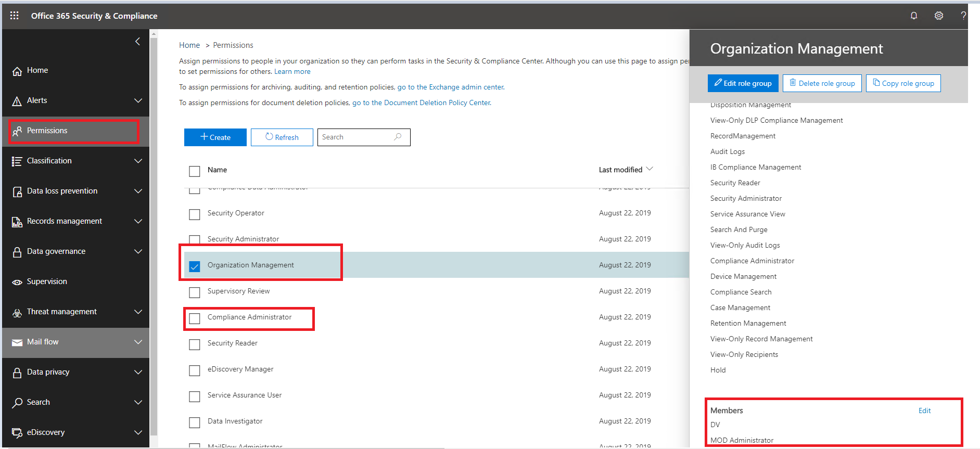The height and width of the screenshot is (449, 980).
Task: Click the magnifier icon in Search box
Action: click(398, 137)
